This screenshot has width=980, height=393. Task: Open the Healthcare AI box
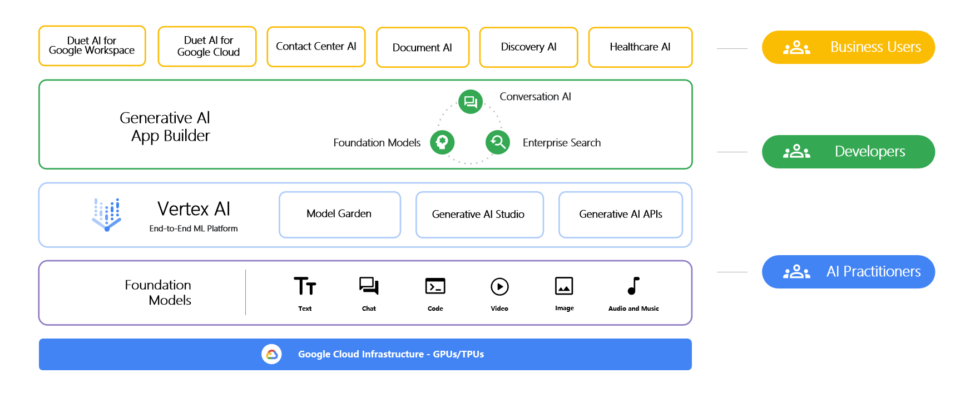640,47
